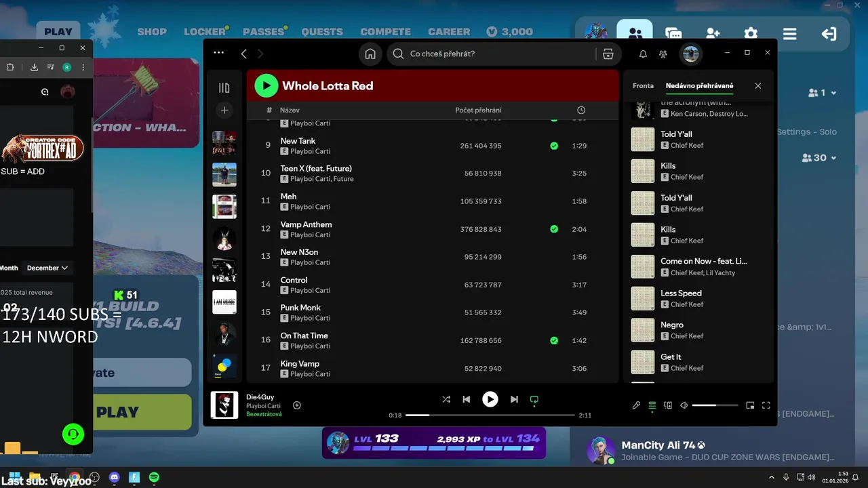Viewport: 868px width, 488px height.
Task: Switch to Fronta tab
Action: point(643,86)
